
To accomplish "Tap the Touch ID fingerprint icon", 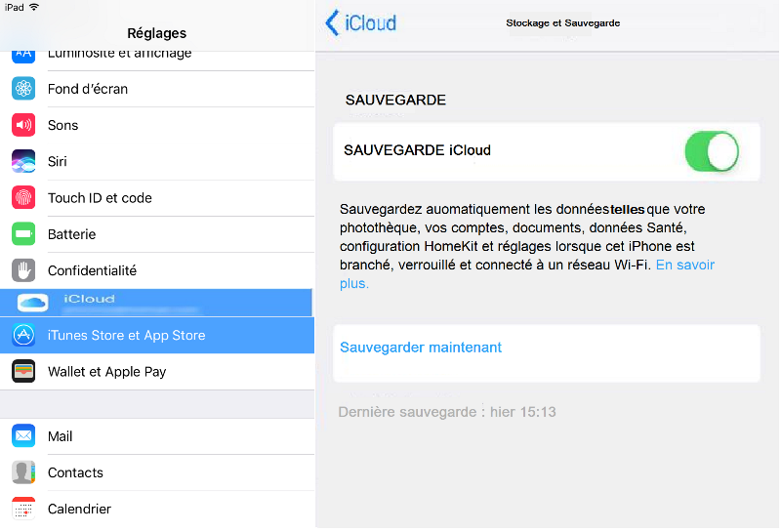I will point(23,198).
